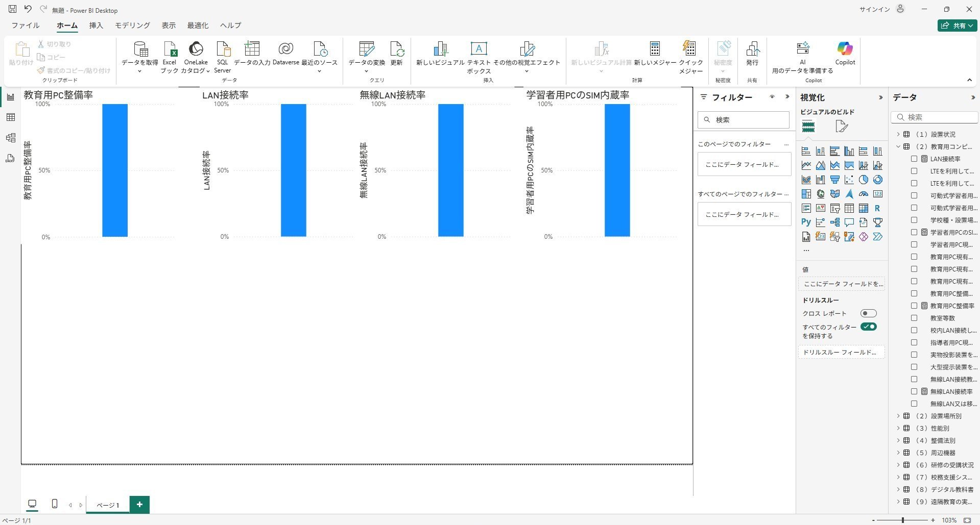This screenshot has width=980, height=525.
Task: Click the 新しいメジャー button
Action: tap(655, 54)
